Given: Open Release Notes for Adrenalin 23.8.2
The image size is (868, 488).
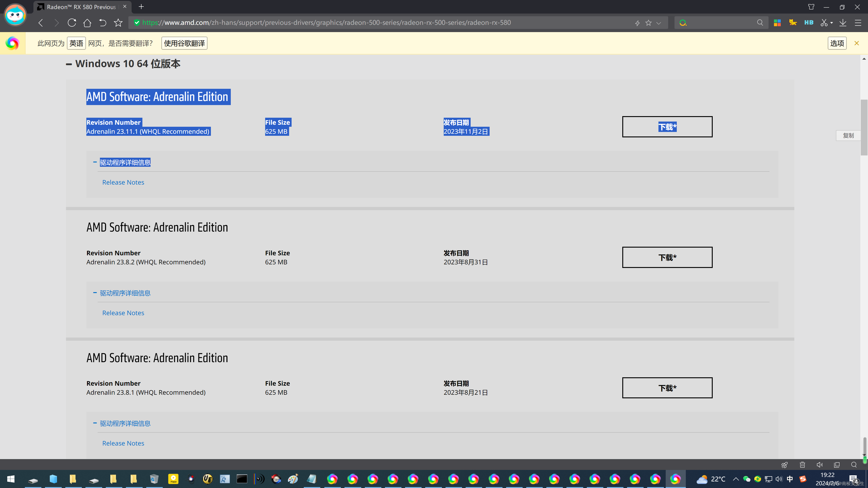Looking at the screenshot, I should (123, 313).
